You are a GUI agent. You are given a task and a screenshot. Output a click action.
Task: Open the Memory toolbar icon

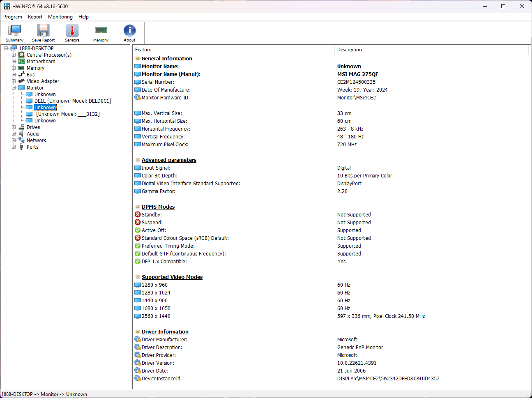click(101, 30)
